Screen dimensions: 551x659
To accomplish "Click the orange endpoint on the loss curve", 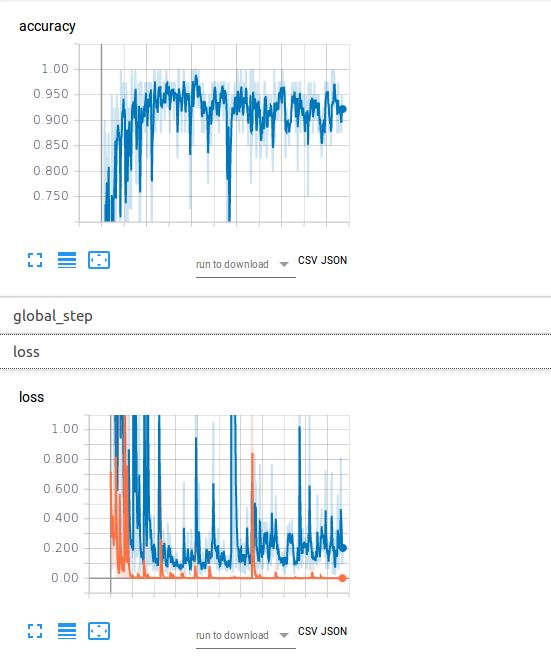I will pyautogui.click(x=343, y=578).
